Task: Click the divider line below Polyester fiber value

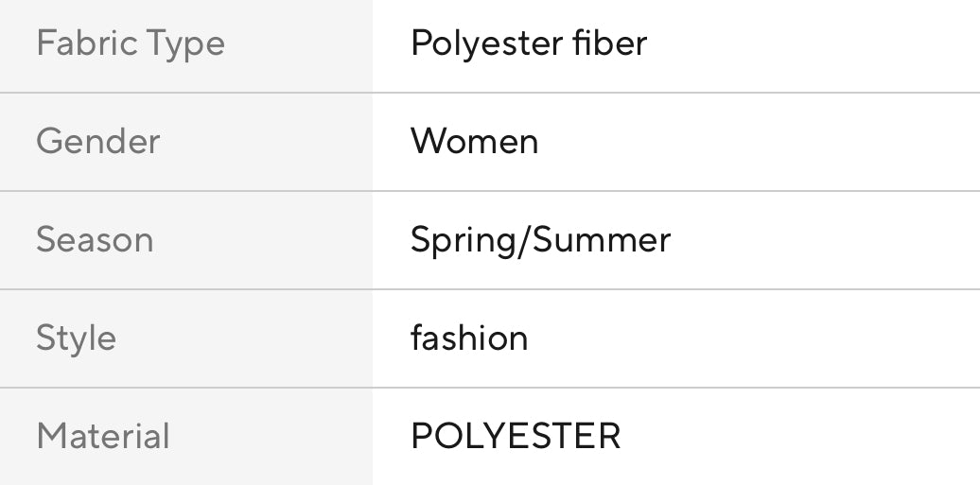Action: point(675,93)
